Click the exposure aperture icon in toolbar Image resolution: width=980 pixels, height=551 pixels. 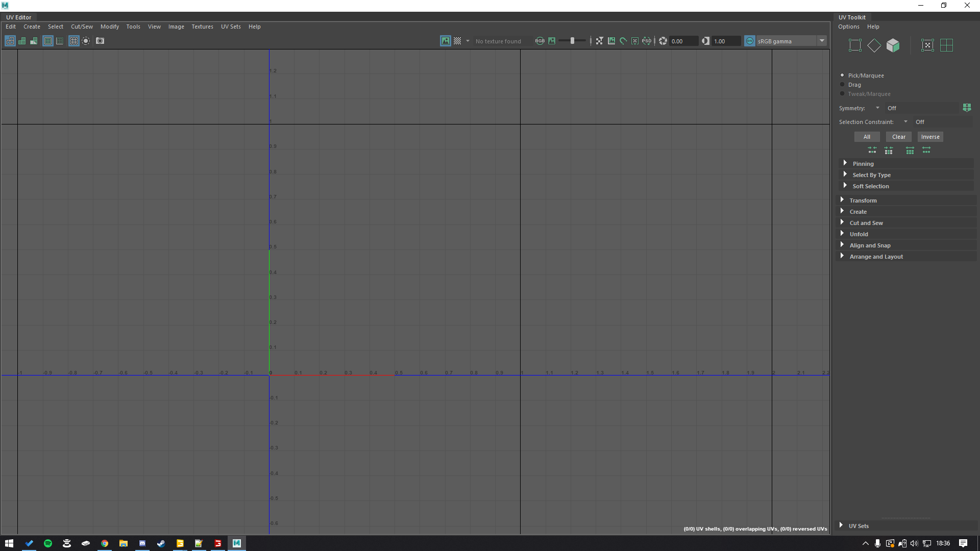pyautogui.click(x=663, y=41)
